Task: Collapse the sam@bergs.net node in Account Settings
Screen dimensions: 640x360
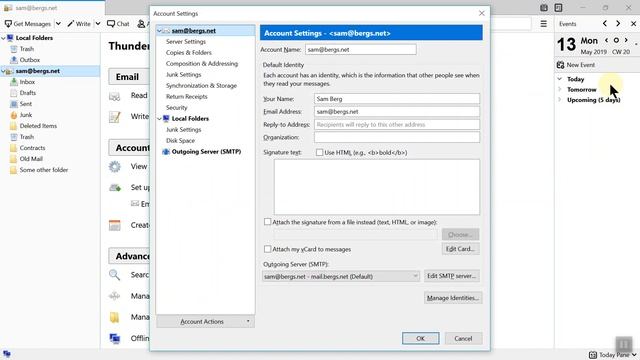Action: tap(159, 31)
